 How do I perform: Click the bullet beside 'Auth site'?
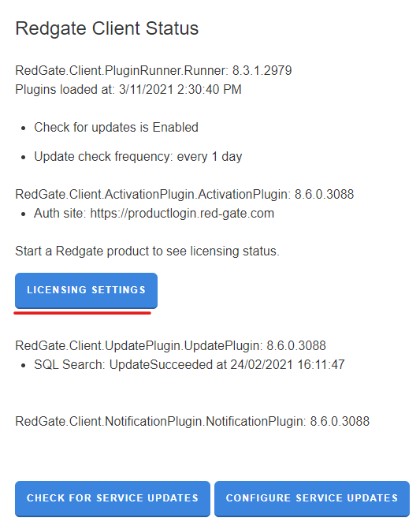(x=24, y=214)
